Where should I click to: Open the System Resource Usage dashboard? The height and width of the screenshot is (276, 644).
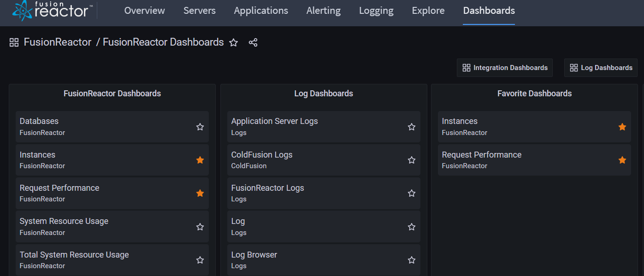tap(112, 227)
